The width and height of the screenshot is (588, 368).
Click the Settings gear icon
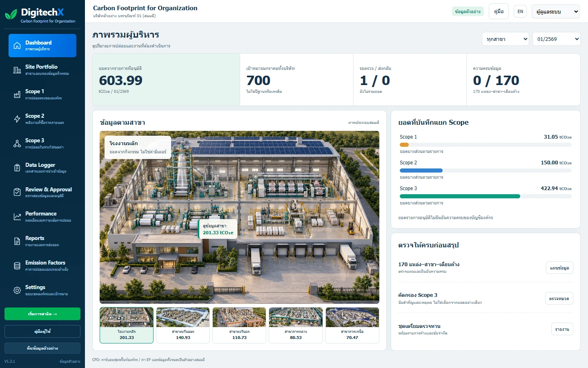(17, 290)
